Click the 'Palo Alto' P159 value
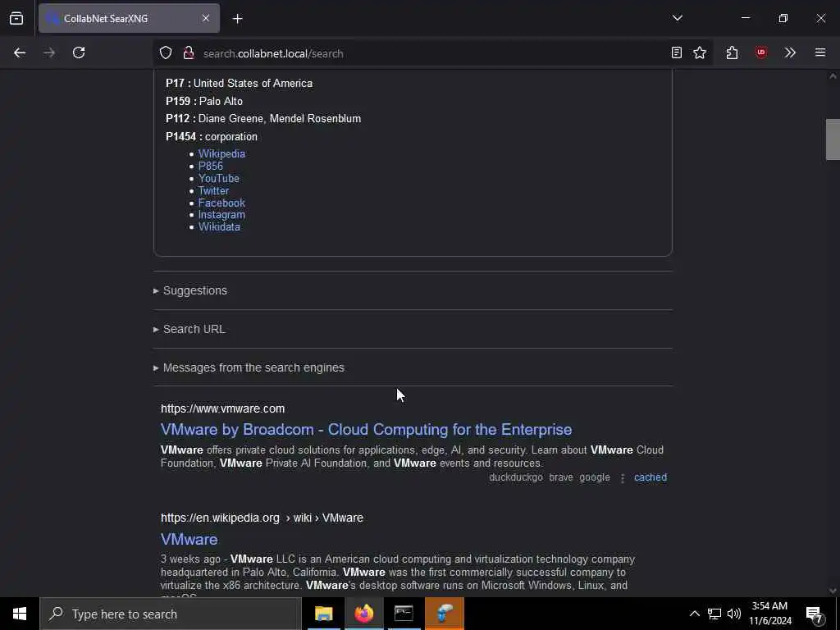The width and height of the screenshot is (840, 630). [x=221, y=101]
